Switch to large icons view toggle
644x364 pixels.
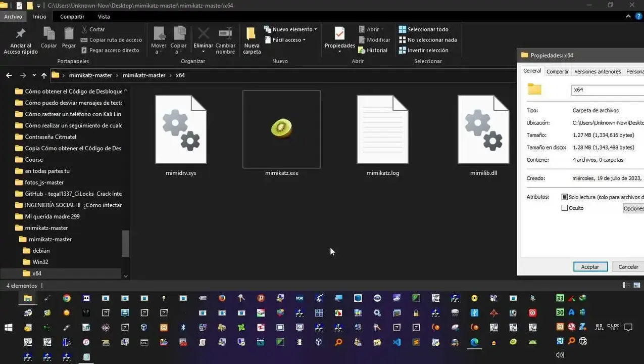[636, 286]
